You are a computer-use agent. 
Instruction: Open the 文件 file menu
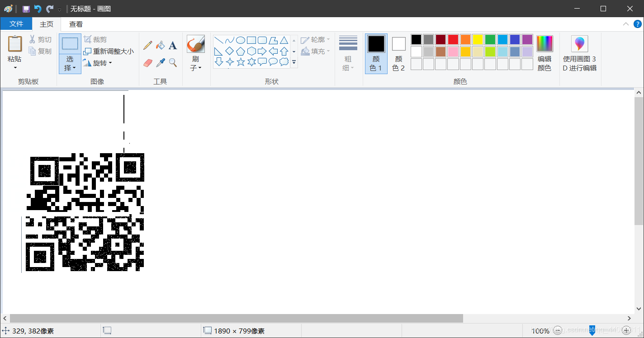point(16,23)
